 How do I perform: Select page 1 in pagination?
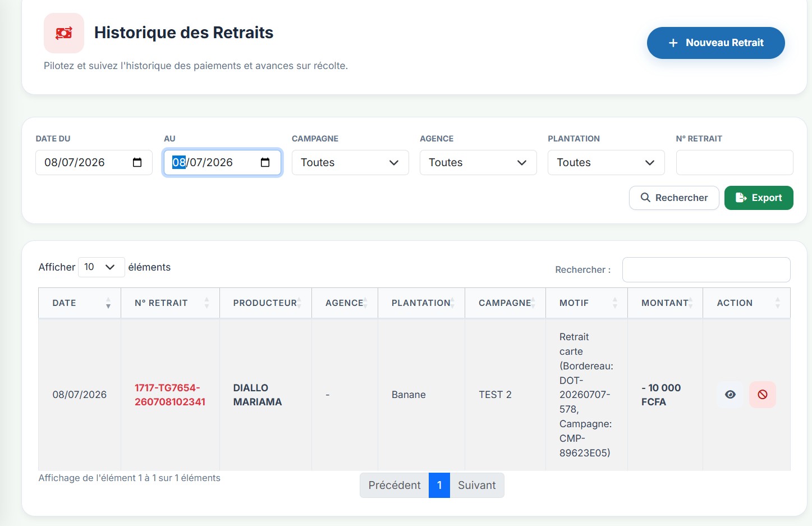coord(439,486)
